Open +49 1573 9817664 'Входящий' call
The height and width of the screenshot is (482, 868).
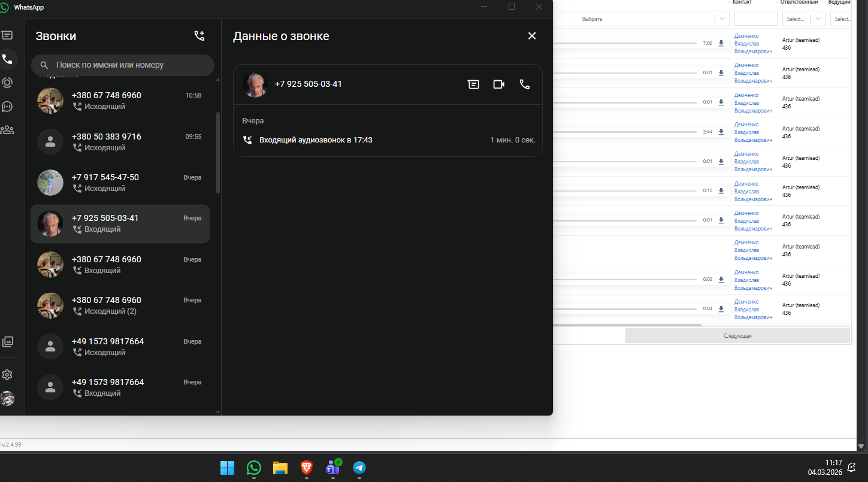point(120,387)
